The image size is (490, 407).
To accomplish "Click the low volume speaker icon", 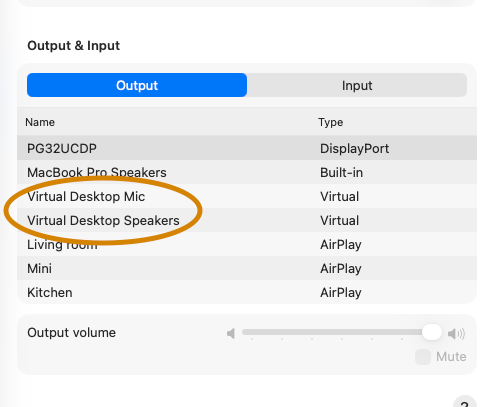I will (x=231, y=333).
